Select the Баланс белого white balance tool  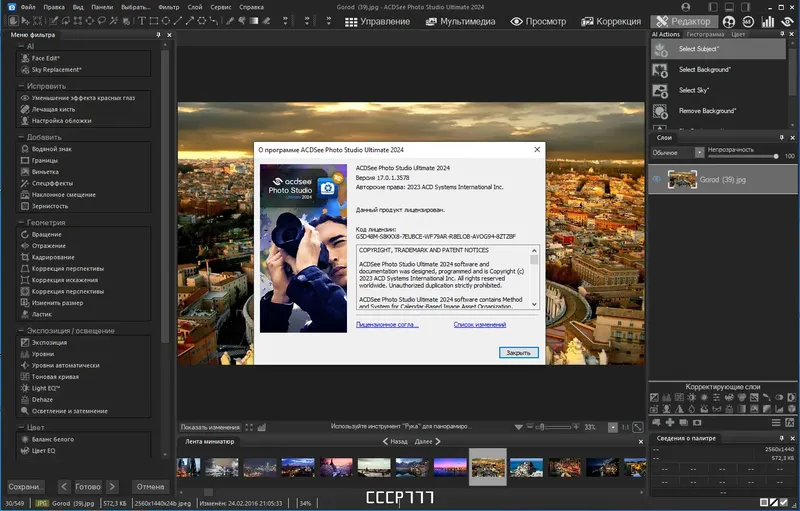click(52, 439)
